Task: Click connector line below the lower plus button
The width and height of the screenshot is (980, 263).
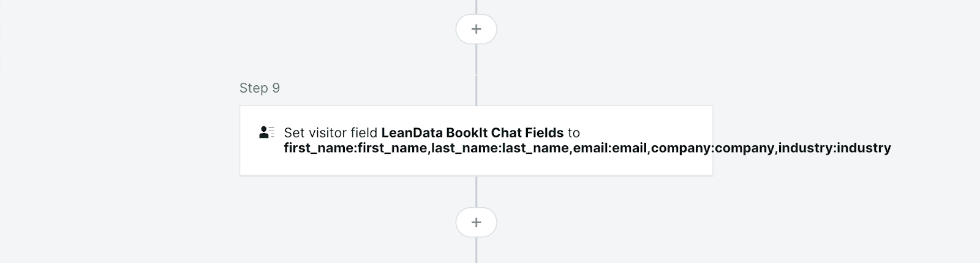Action: (x=476, y=251)
